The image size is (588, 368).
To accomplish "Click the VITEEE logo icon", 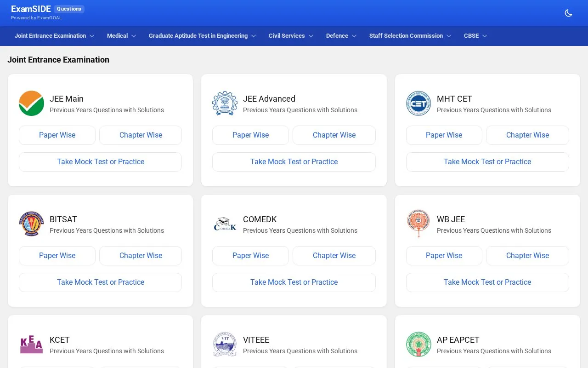I will (x=225, y=345).
